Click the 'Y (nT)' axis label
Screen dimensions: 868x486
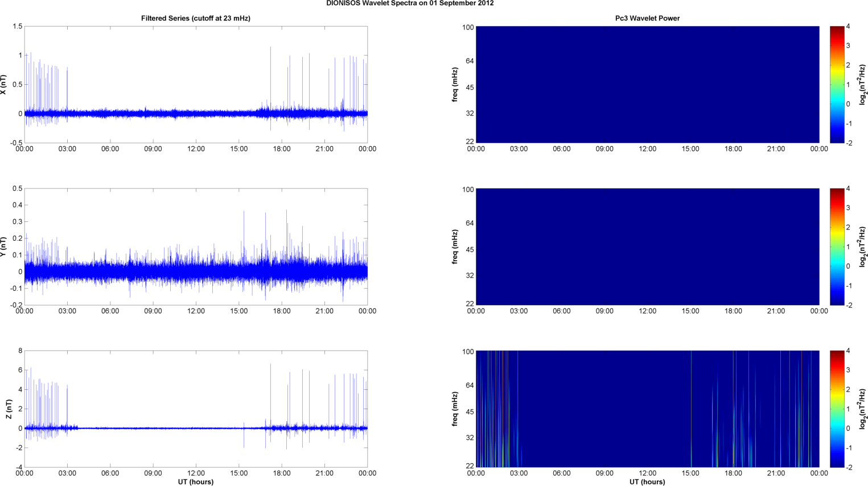[4, 247]
